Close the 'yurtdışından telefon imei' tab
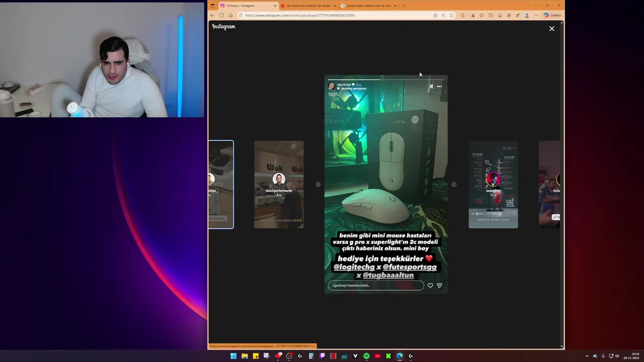The image size is (644, 362). (395, 6)
